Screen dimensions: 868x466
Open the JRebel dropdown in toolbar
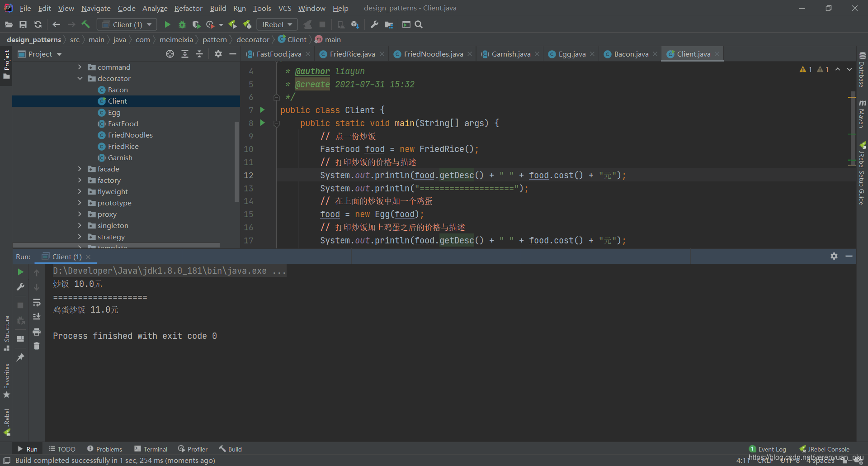277,24
